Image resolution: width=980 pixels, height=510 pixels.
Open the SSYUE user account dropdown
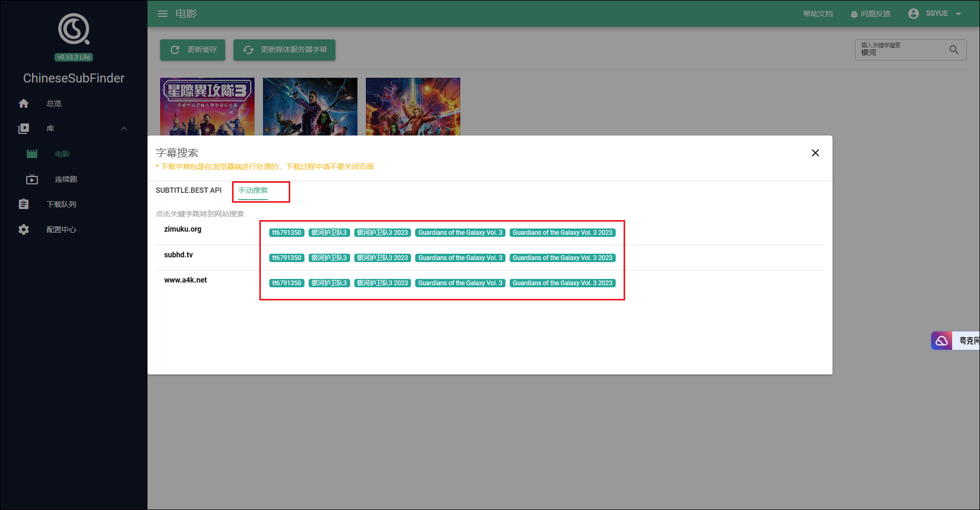(x=936, y=14)
